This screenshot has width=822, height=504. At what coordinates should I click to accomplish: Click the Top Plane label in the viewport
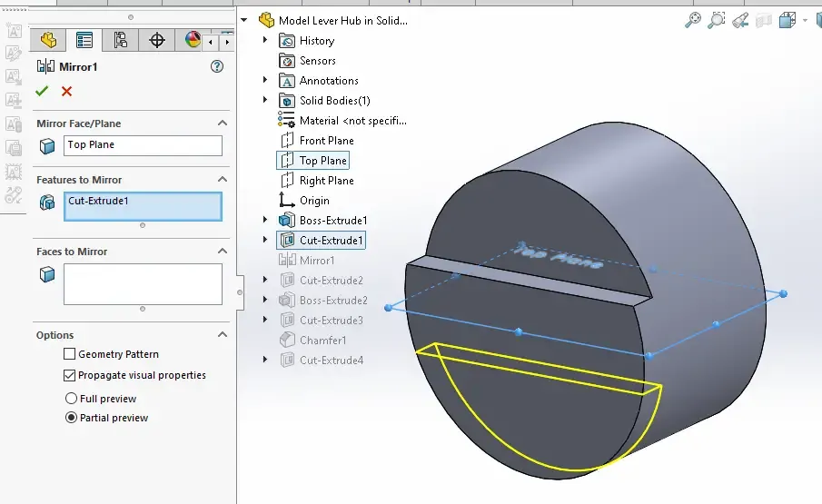558,256
